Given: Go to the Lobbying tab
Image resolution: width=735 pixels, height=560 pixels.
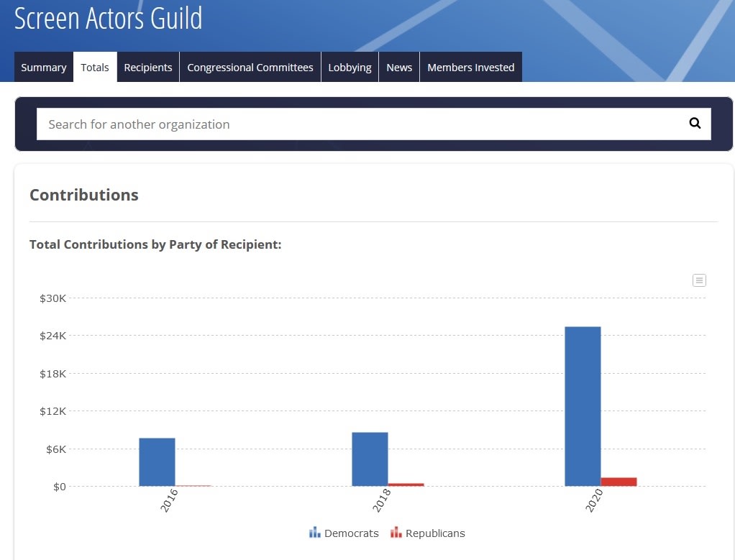Looking at the screenshot, I should [350, 67].
